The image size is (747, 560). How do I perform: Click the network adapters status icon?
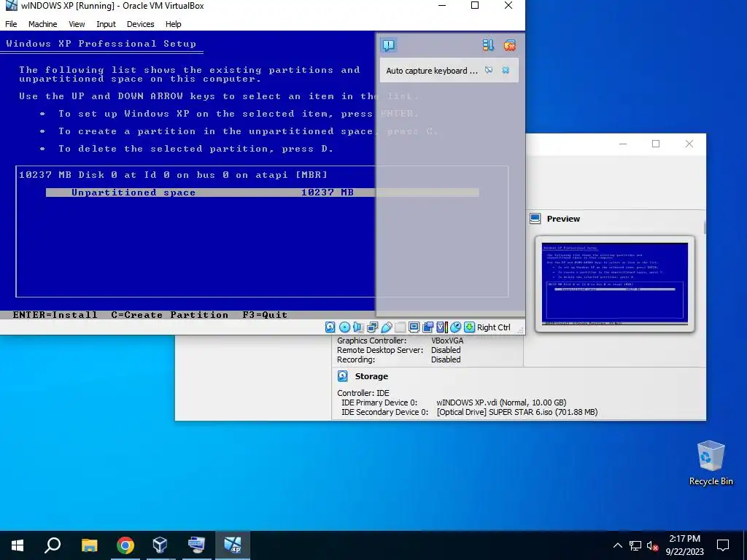373,327
